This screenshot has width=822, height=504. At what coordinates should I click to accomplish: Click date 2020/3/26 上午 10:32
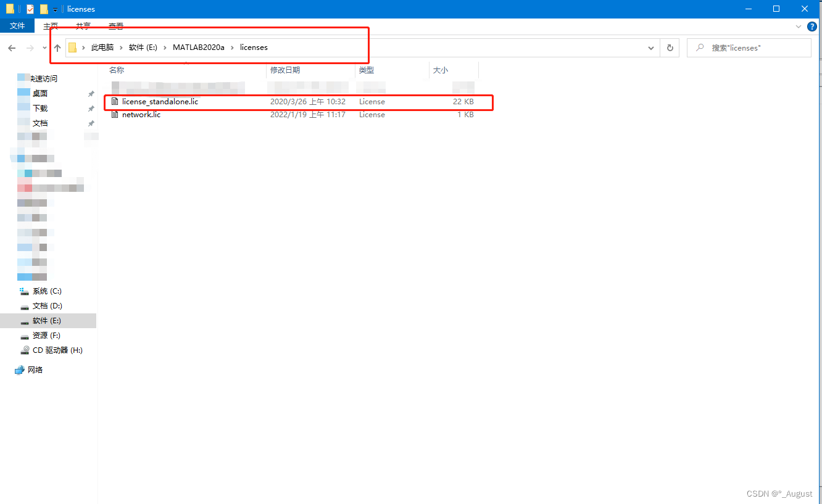(308, 101)
